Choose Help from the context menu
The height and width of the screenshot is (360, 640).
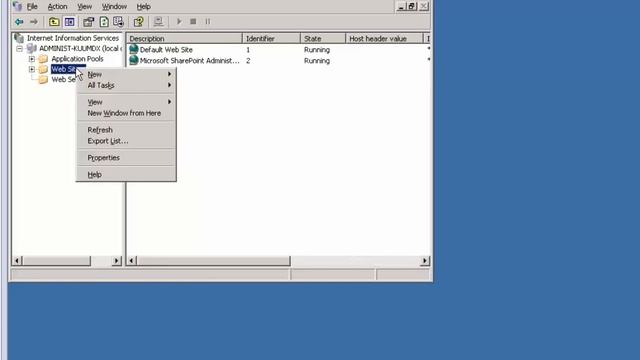(126, 174)
